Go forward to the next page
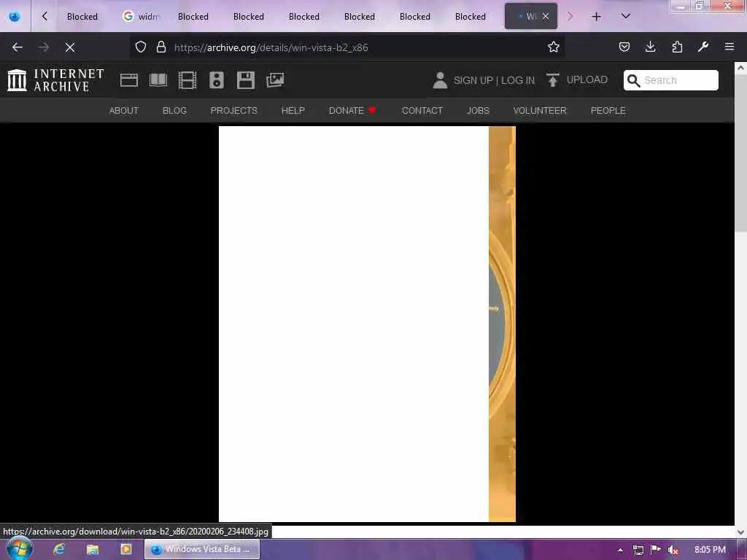Image resolution: width=747 pixels, height=560 pixels. (44, 47)
